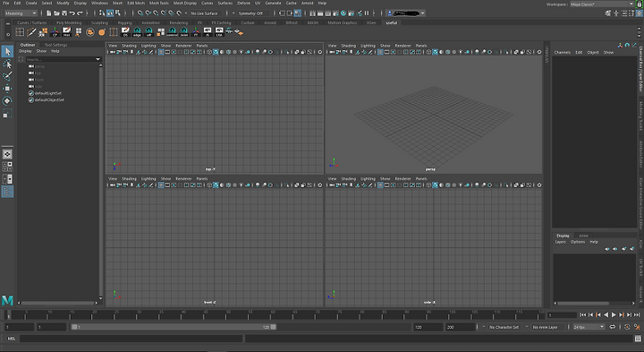The image size is (644, 352).
Task: Open the Modeling menu set dropdown
Action: 21,13
